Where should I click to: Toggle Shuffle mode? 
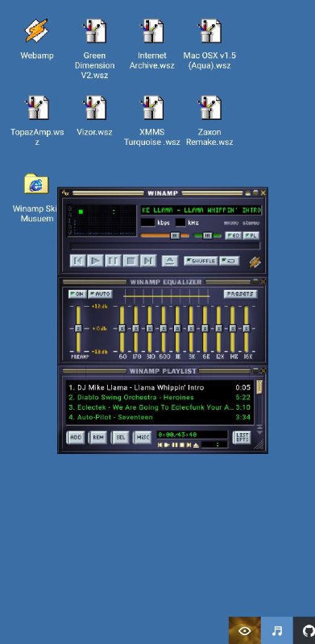click(x=201, y=261)
